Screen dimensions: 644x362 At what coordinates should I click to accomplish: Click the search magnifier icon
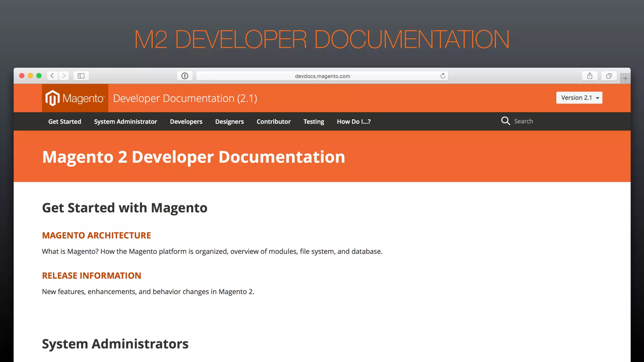505,121
